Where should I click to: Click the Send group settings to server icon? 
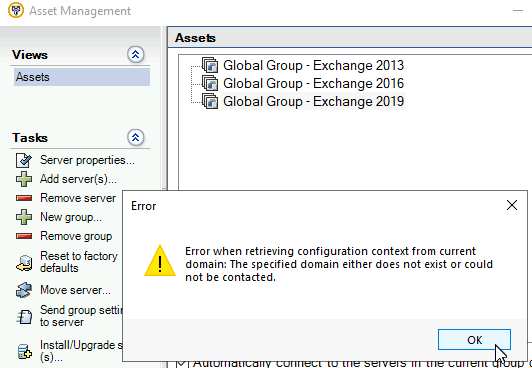click(24, 317)
